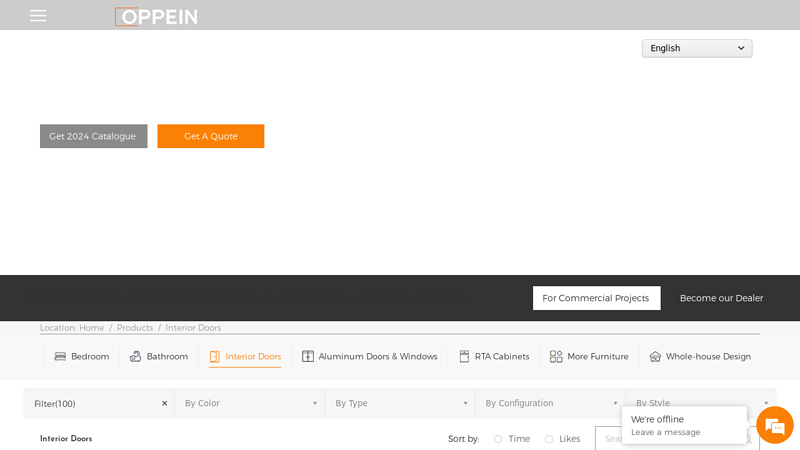Expand the By Style filter dropdown
The image size is (800, 450).
click(x=701, y=403)
